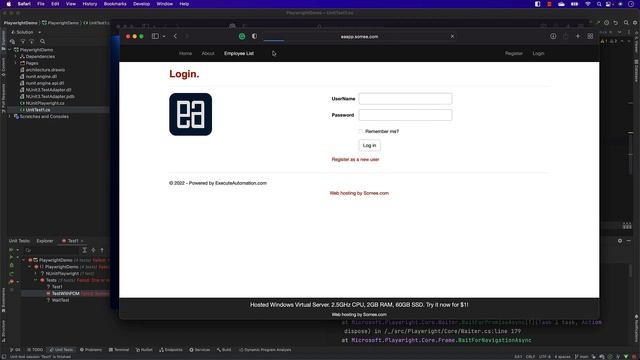This screenshot has width=640, height=360.
Task: Stop loading page with X in address bar
Action: (x=452, y=36)
